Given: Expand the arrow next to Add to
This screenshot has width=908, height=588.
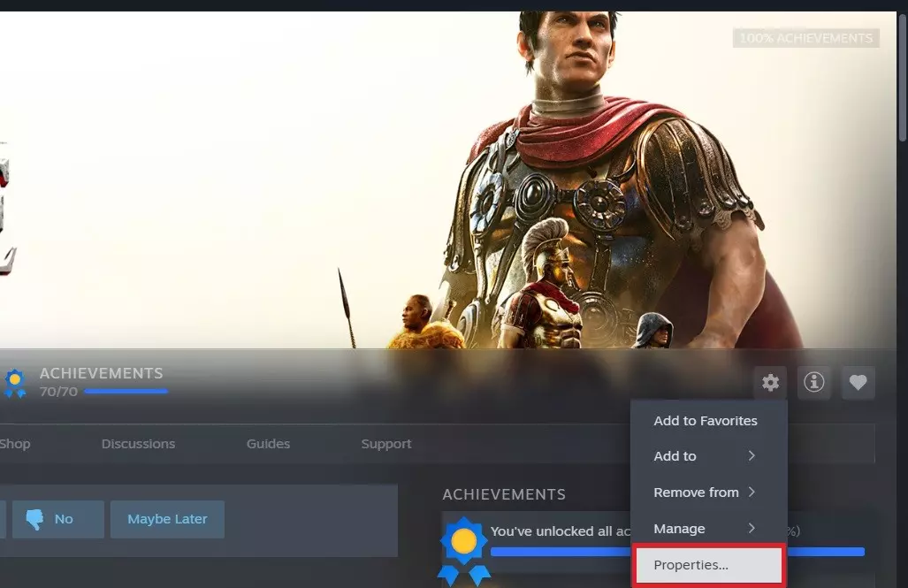Looking at the screenshot, I should click(752, 456).
